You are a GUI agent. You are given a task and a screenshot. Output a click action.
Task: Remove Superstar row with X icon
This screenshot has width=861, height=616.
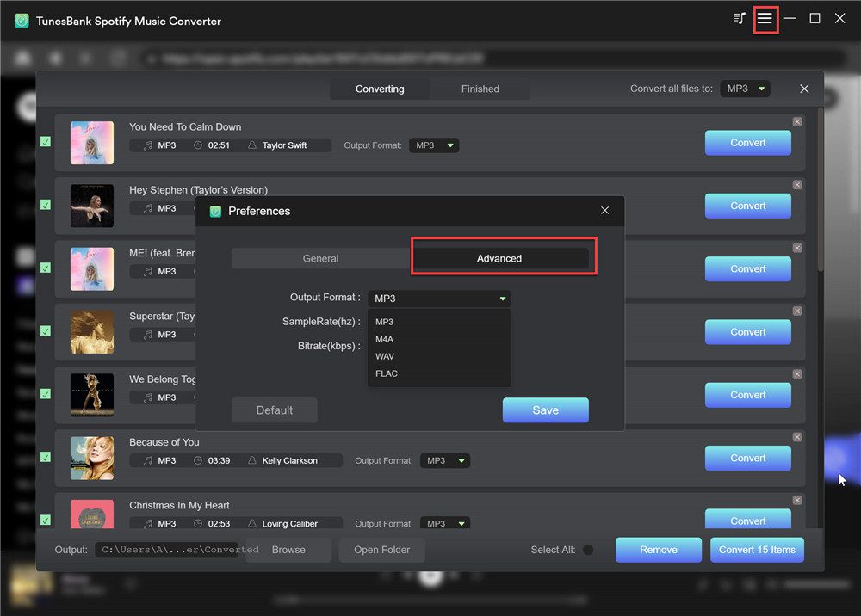[797, 311]
